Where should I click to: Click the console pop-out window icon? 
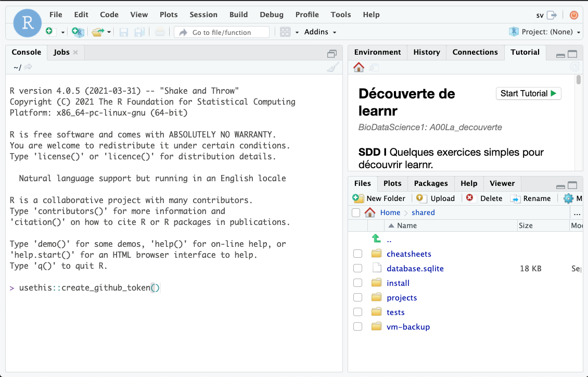(x=332, y=54)
